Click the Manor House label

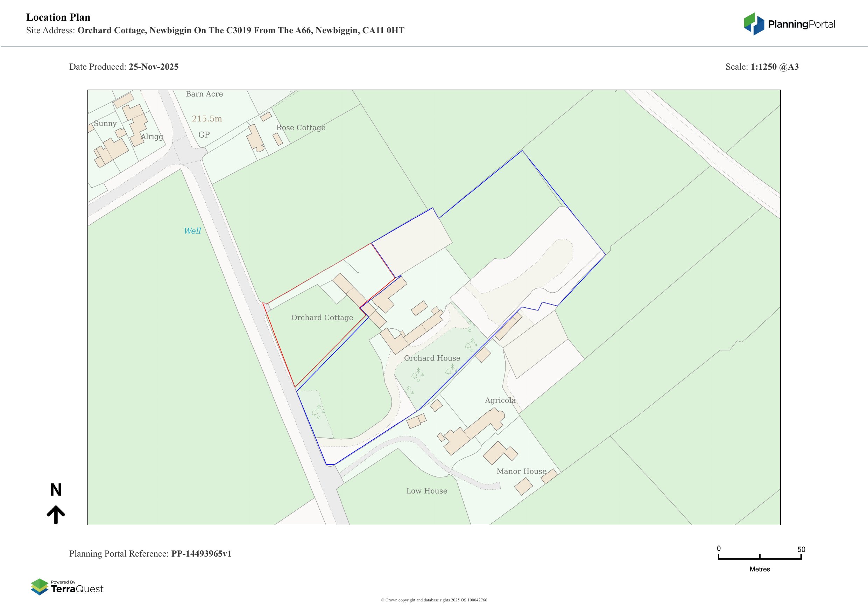[x=521, y=472]
